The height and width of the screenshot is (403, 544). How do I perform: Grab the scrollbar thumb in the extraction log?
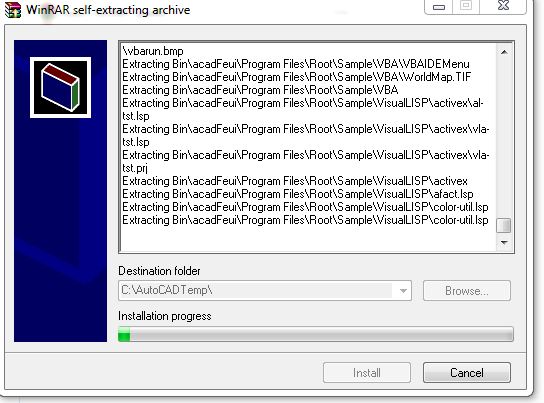[x=504, y=225]
